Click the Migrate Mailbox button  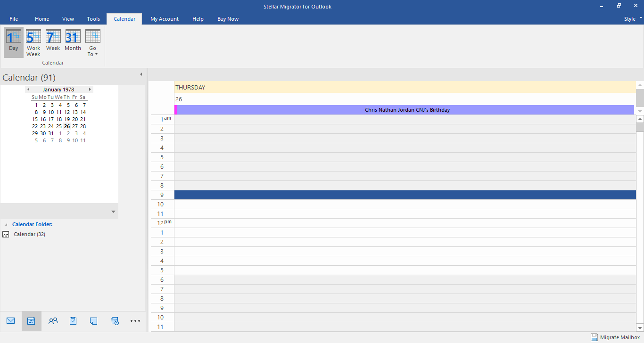click(x=615, y=337)
